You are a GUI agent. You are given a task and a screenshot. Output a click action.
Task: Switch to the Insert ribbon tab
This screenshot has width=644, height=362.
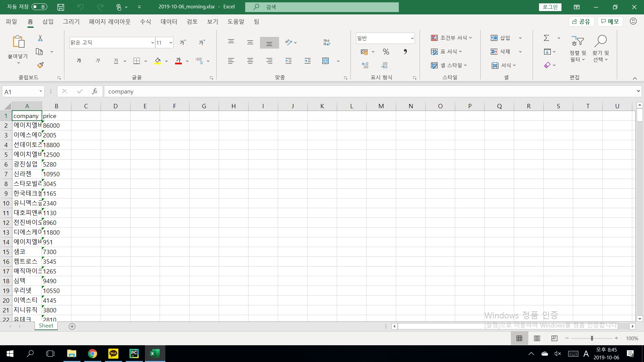click(x=48, y=21)
